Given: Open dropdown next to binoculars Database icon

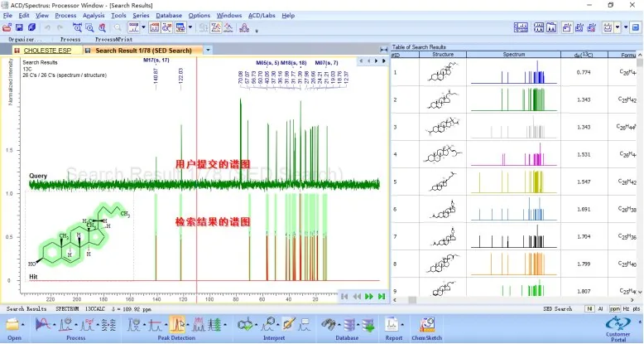Looking at the screenshot, I should point(339,325).
